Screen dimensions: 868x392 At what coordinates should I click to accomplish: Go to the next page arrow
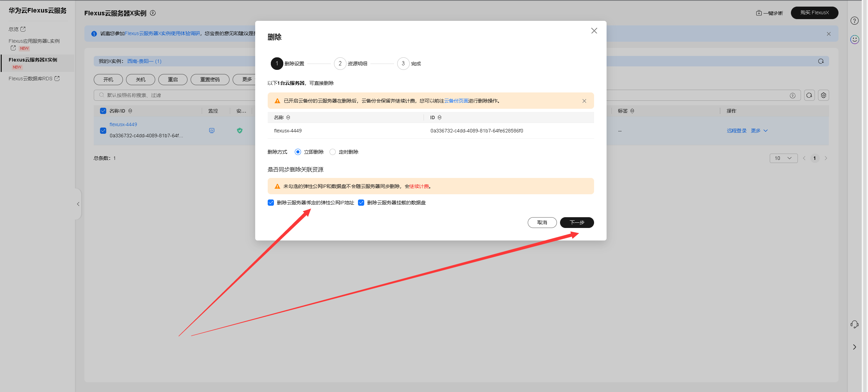[x=826, y=158]
